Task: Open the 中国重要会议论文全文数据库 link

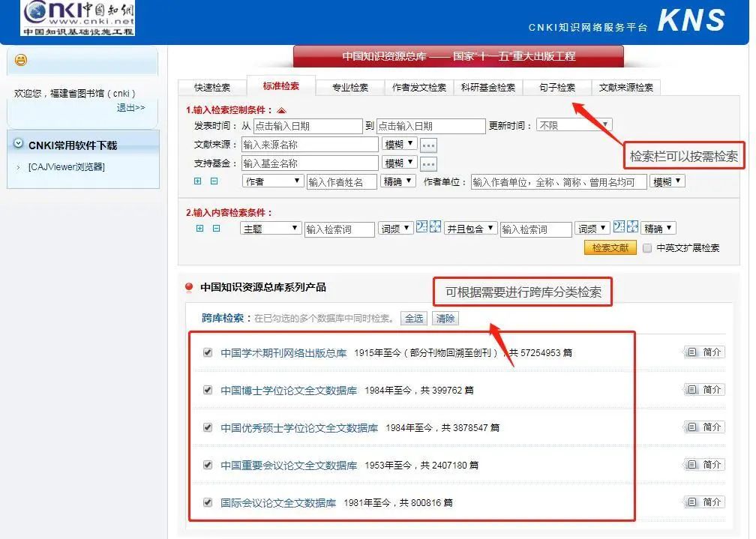Action: click(x=289, y=466)
